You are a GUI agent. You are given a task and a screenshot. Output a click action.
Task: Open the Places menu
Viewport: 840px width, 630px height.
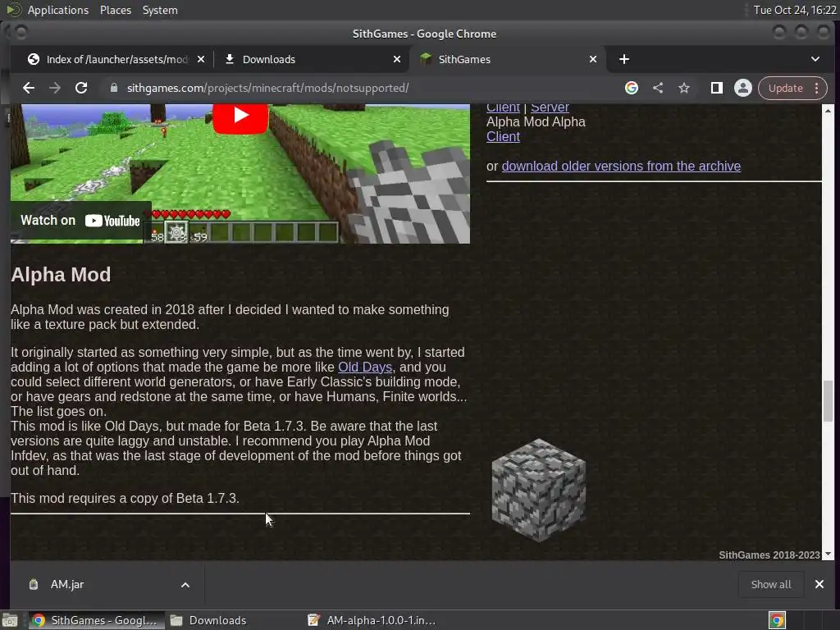point(116,10)
